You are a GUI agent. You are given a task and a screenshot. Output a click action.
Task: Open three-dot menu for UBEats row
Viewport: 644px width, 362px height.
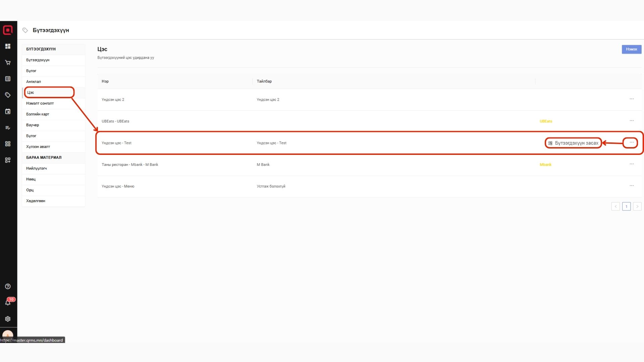[x=632, y=121]
